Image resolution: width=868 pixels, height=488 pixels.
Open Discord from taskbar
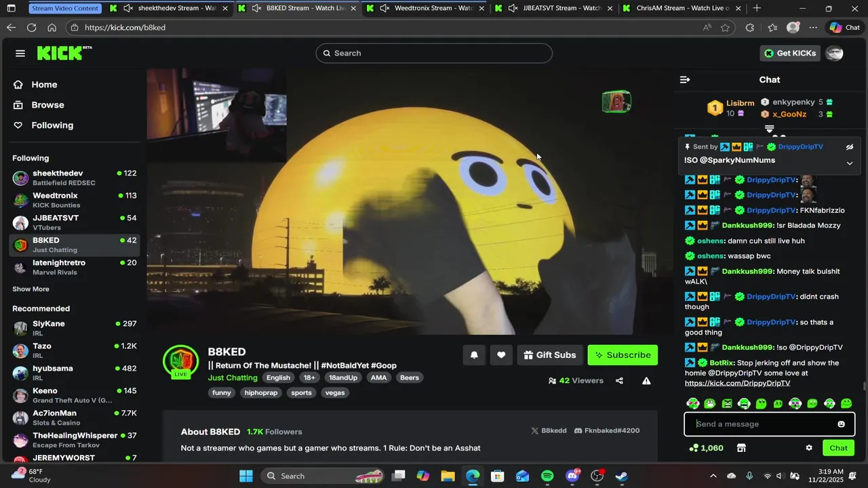click(x=572, y=476)
